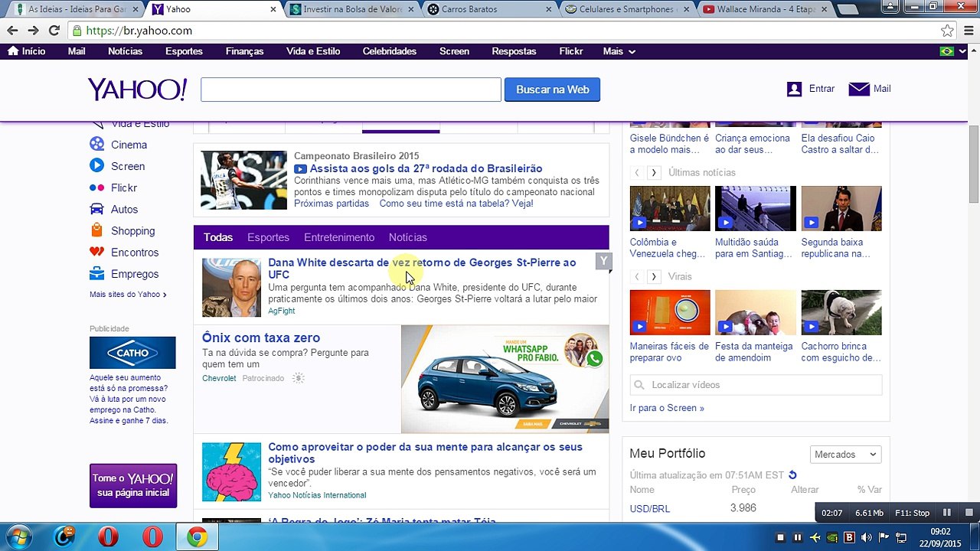Click the 'Localizar vídeos' search field
Screen dimensions: 980x551
pyautogui.click(x=756, y=385)
